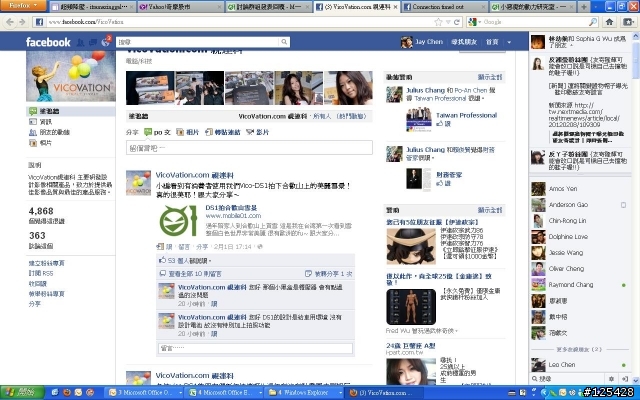Go forward with browser forward arrow
Image resolution: width=640 pixels, height=400 pixels.
point(22,22)
